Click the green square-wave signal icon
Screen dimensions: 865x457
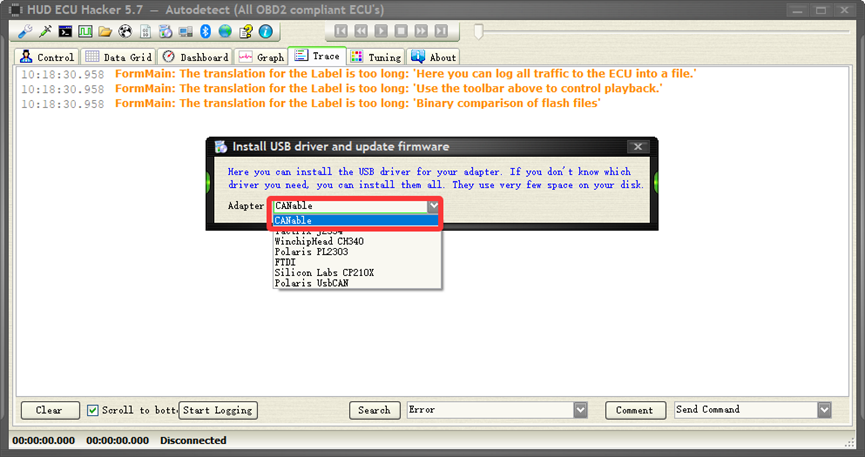coord(85,31)
